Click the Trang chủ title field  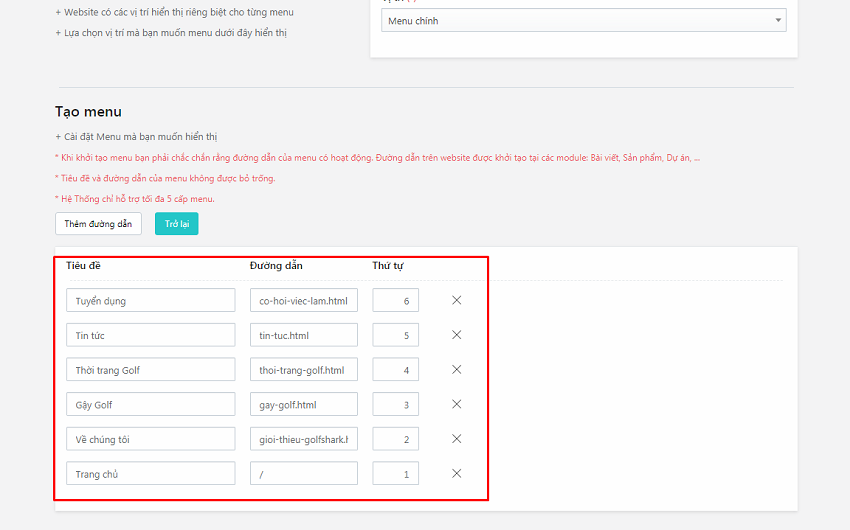[x=150, y=474]
